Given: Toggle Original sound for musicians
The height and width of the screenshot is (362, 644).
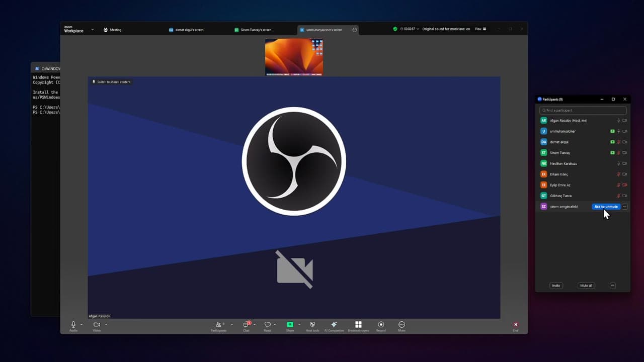Looking at the screenshot, I should click(446, 29).
